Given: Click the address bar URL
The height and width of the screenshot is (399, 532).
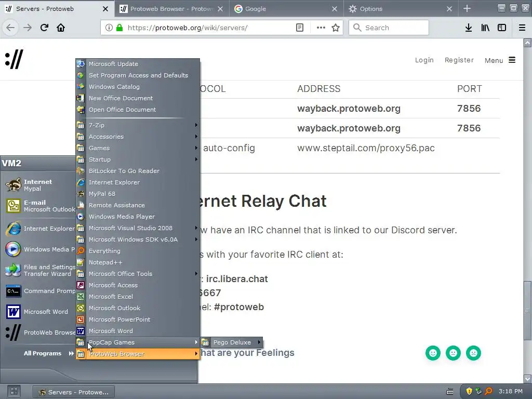Looking at the screenshot, I should point(187,28).
